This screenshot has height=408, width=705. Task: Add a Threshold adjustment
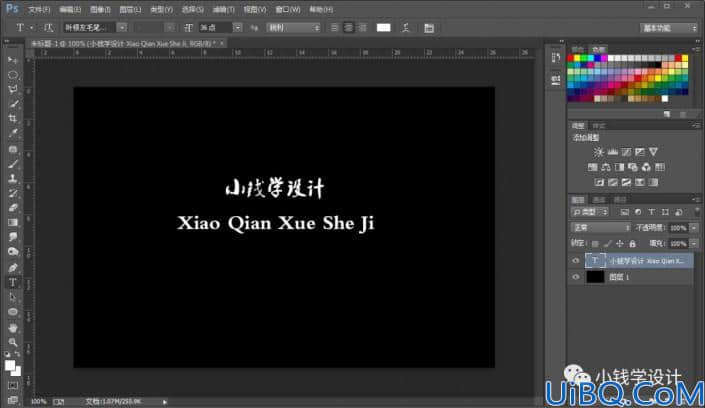tap(626, 182)
